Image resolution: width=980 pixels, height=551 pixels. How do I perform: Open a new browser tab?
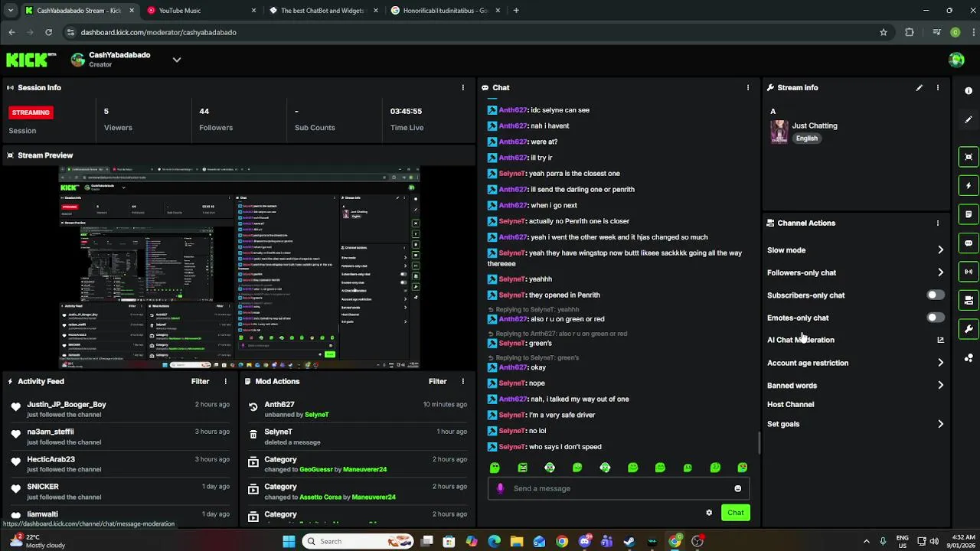(x=516, y=11)
